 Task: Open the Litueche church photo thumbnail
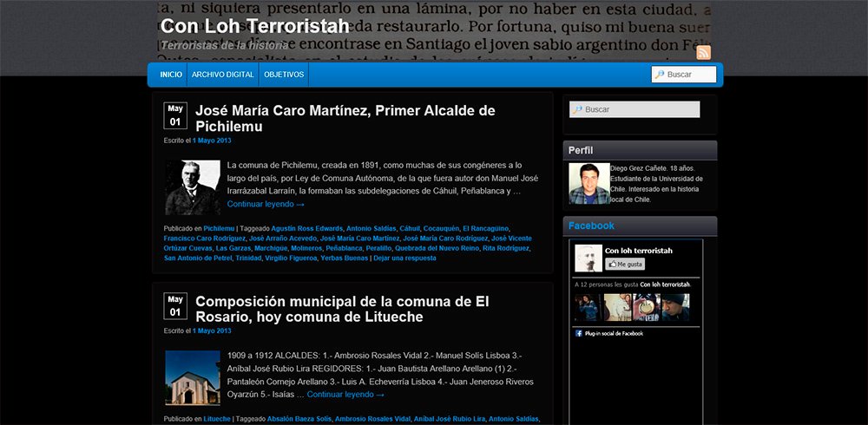coord(193,377)
